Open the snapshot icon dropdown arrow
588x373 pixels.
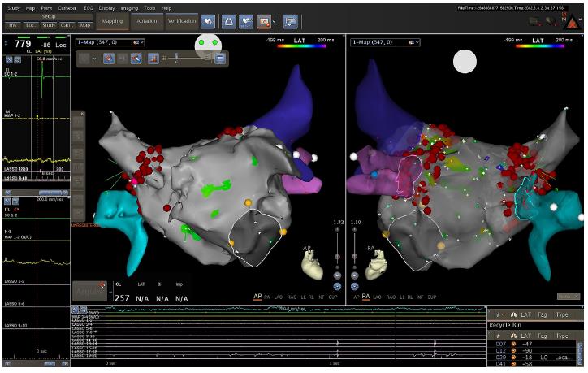click(x=276, y=20)
